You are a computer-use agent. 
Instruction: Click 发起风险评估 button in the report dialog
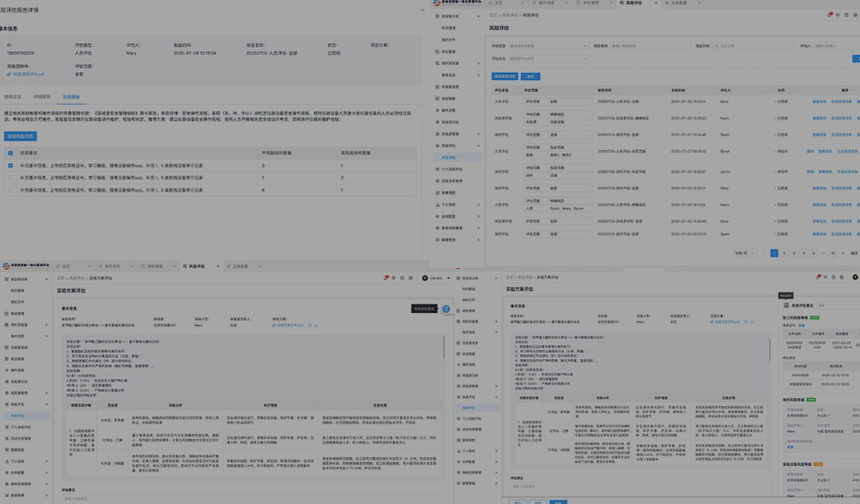tap(20, 136)
